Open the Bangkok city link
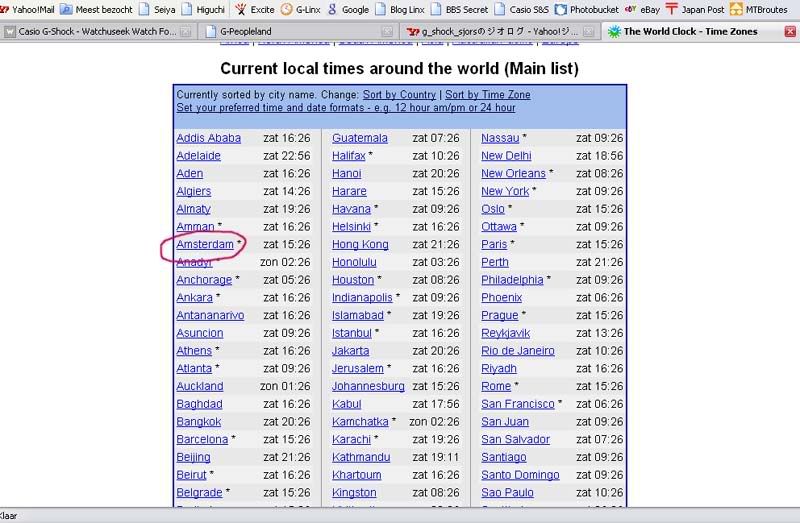This screenshot has height=523, width=800. point(199,422)
